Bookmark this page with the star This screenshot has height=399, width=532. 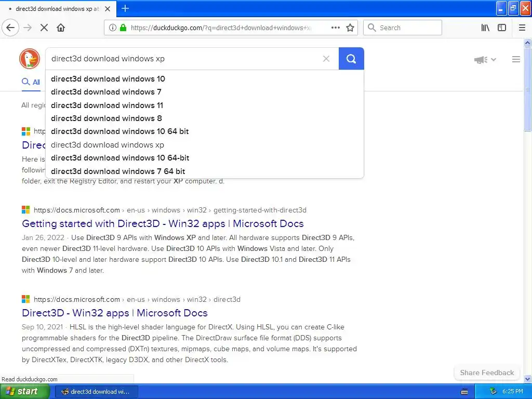pos(350,28)
